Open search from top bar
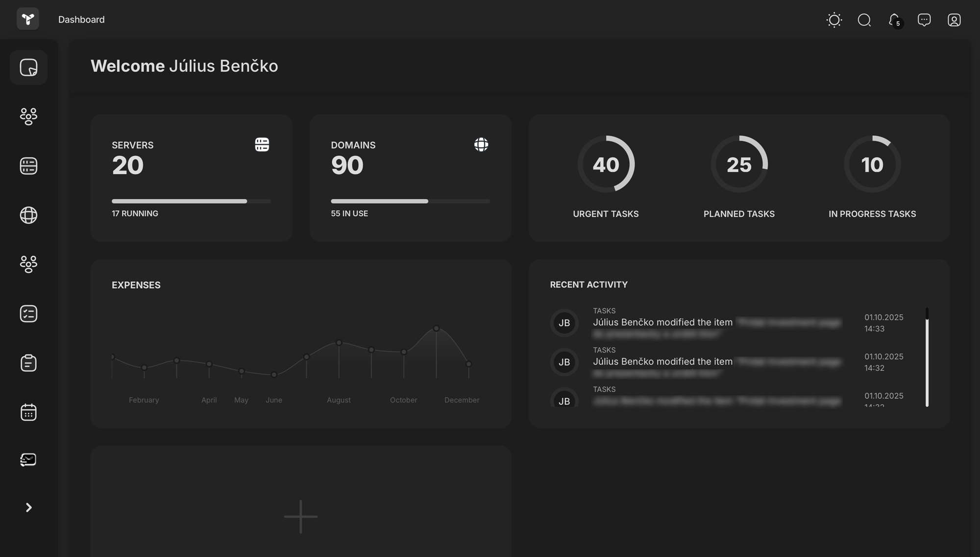 coord(864,20)
